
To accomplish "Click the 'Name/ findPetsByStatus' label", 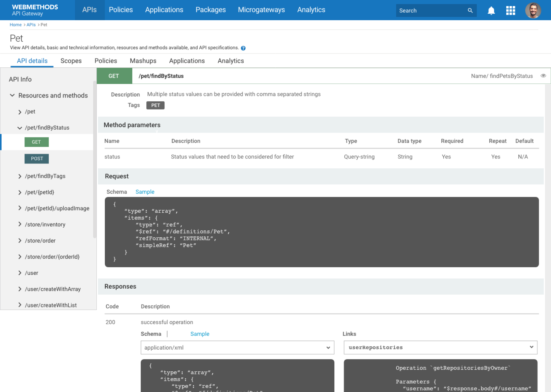I will tap(502, 76).
